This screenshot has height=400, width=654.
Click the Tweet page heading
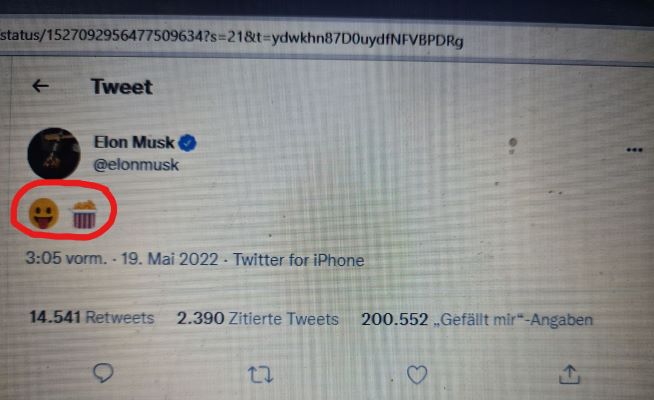(121, 86)
